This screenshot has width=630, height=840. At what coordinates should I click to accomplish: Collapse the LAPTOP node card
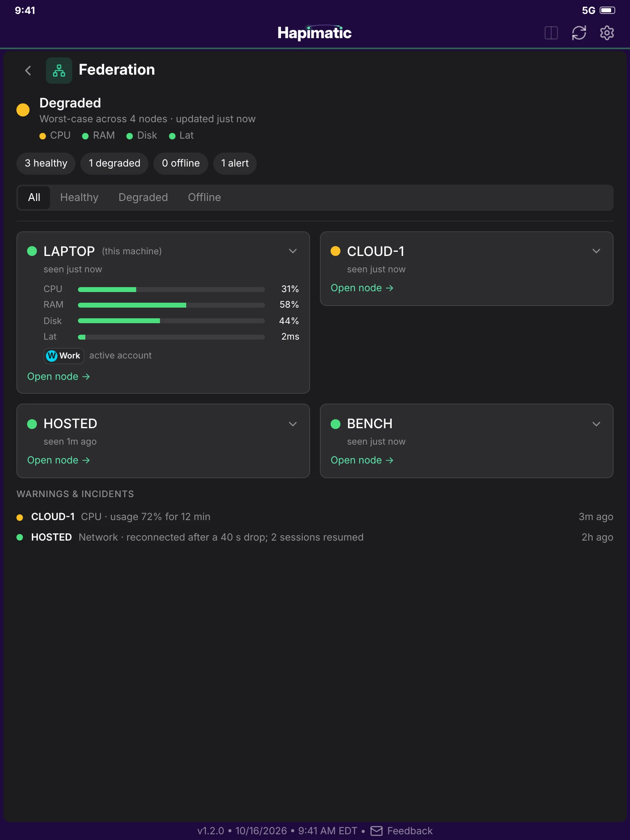tap(293, 251)
